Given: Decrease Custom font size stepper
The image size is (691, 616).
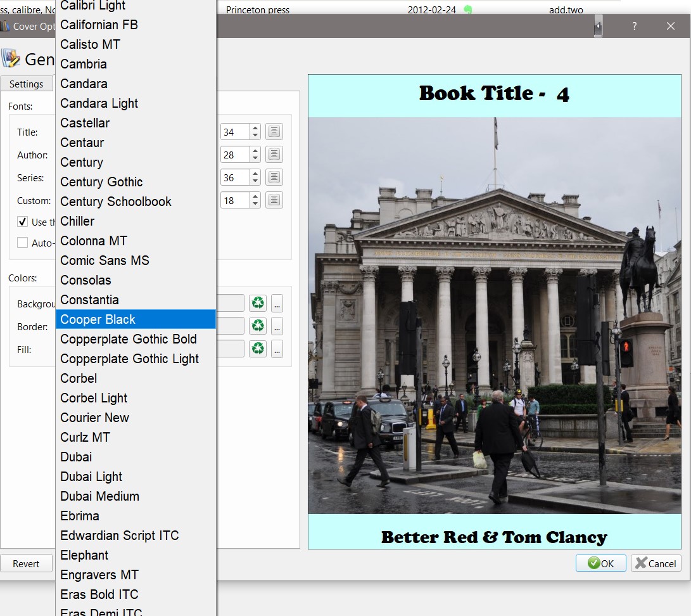Looking at the screenshot, I should point(255,205).
